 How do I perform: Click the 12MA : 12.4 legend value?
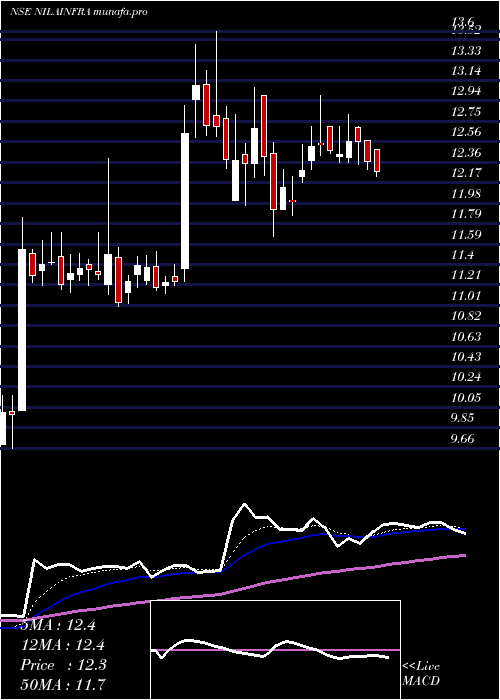pos(64,646)
